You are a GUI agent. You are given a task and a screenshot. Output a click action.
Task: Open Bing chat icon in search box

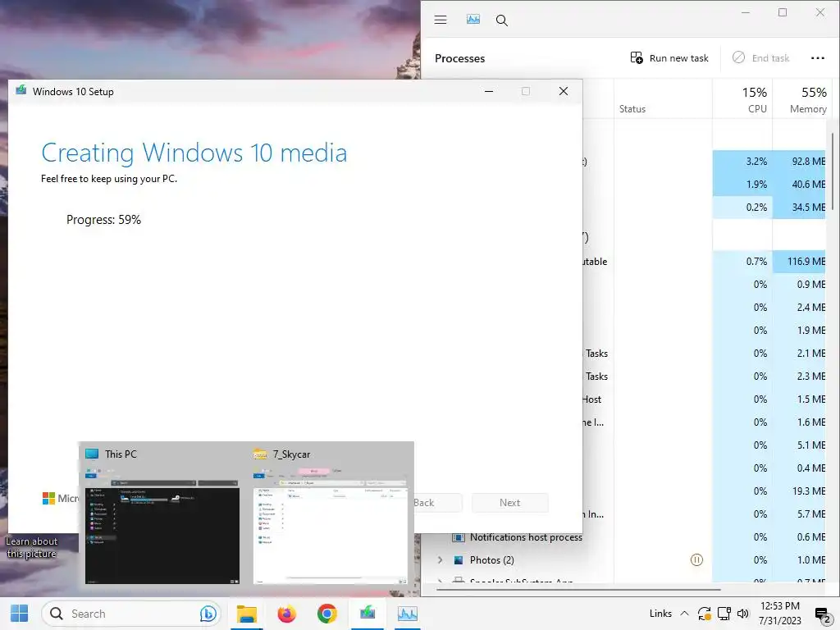(x=208, y=614)
